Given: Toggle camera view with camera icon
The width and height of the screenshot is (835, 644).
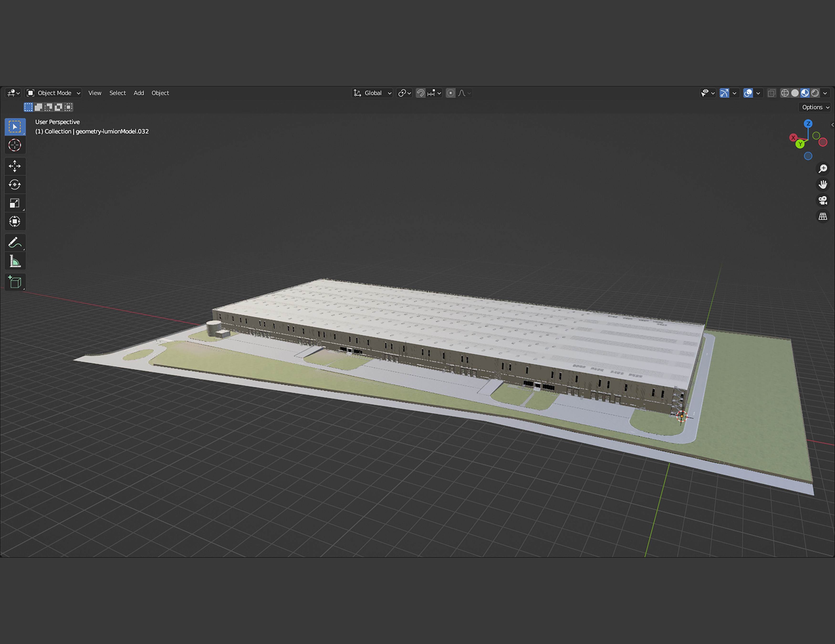Looking at the screenshot, I should (823, 200).
